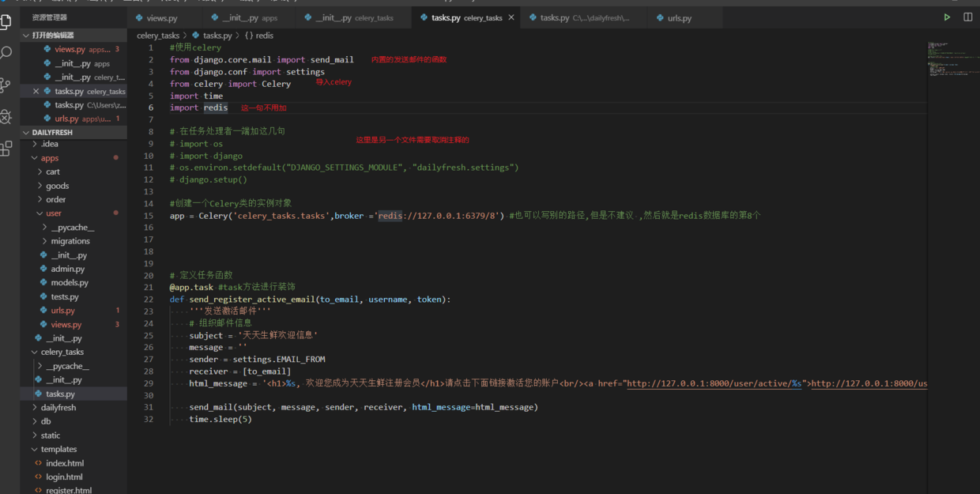Image resolution: width=980 pixels, height=494 pixels.
Task: Collapse the celery_tasks folder
Action: pyautogui.click(x=73, y=352)
